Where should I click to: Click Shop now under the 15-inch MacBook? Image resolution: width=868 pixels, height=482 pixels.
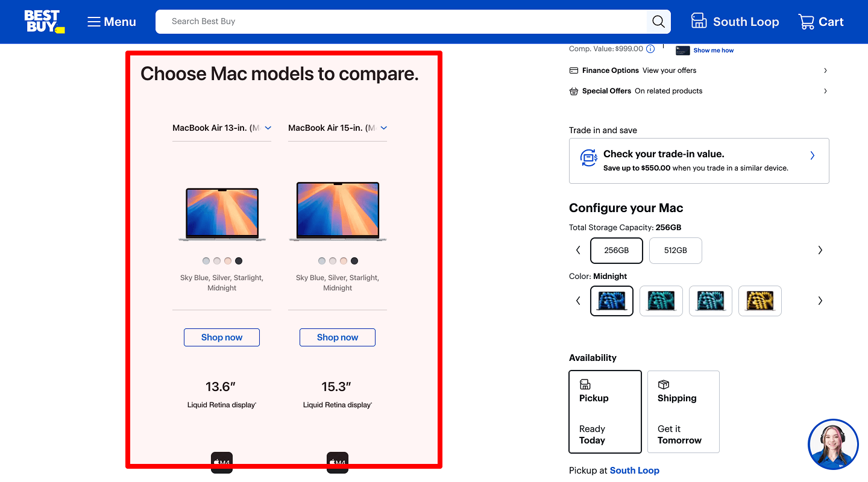click(x=337, y=337)
